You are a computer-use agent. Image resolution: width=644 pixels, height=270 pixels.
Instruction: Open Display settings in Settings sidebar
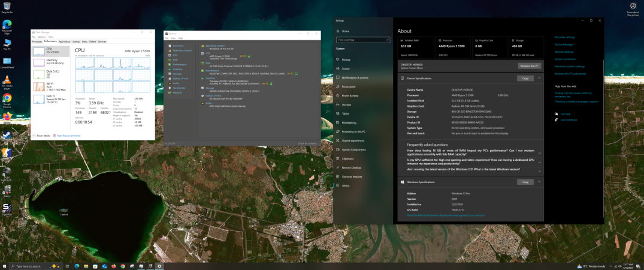click(x=363, y=59)
